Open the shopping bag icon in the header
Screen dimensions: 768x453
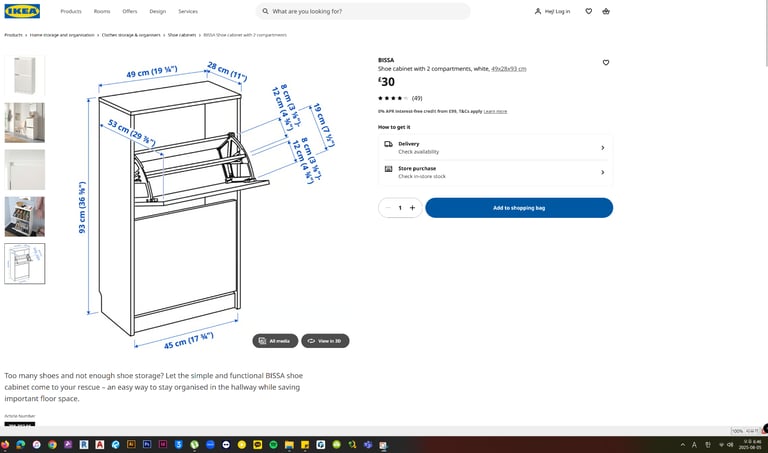pos(606,11)
